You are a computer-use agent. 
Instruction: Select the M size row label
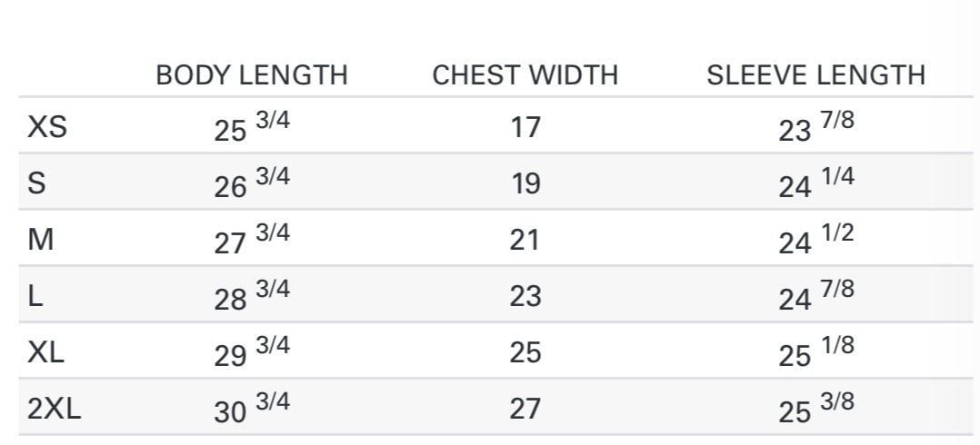[x=41, y=240]
